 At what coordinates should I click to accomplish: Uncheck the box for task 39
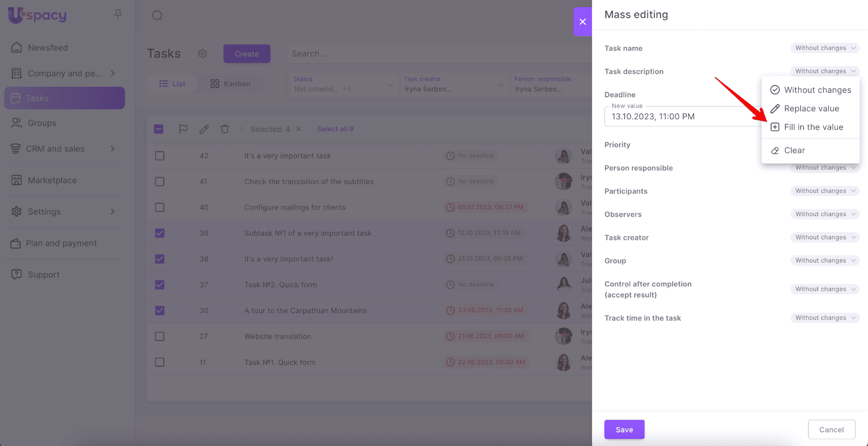[x=159, y=233]
